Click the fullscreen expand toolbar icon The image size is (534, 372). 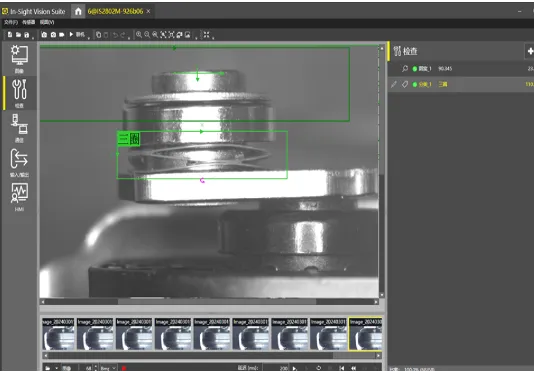pyautogui.click(x=206, y=34)
